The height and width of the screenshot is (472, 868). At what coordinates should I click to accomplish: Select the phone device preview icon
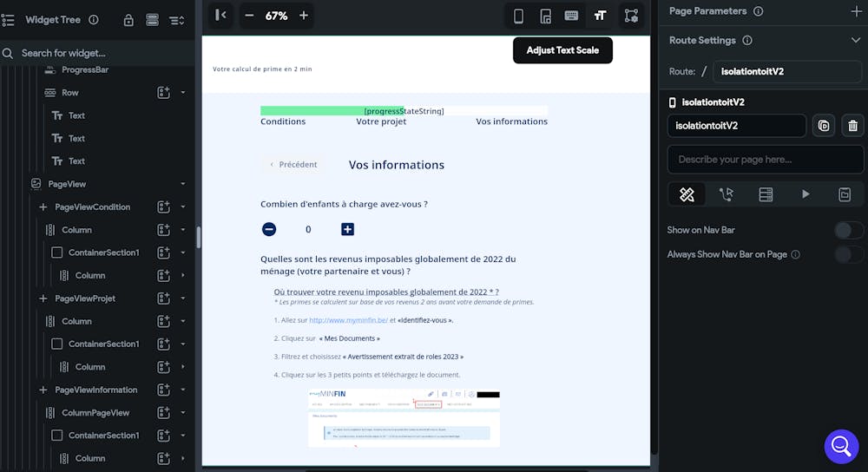[518, 16]
